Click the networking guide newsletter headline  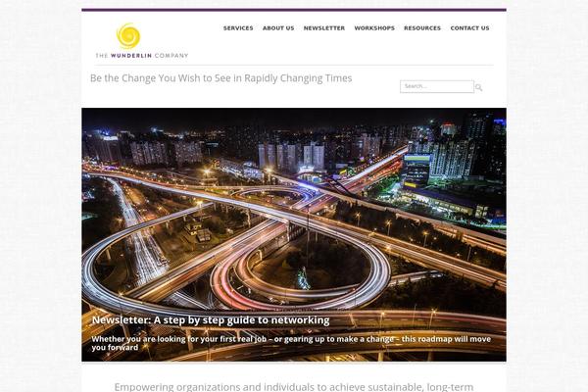tap(211, 320)
